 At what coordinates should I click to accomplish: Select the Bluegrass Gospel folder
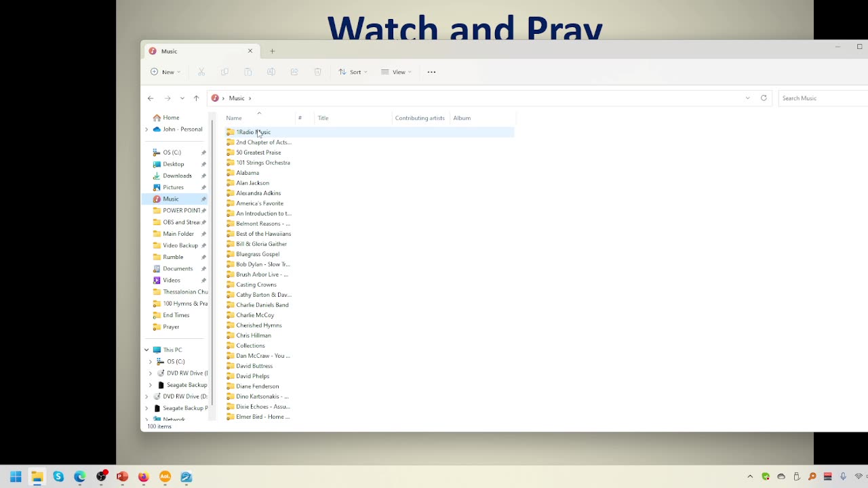pyautogui.click(x=257, y=254)
